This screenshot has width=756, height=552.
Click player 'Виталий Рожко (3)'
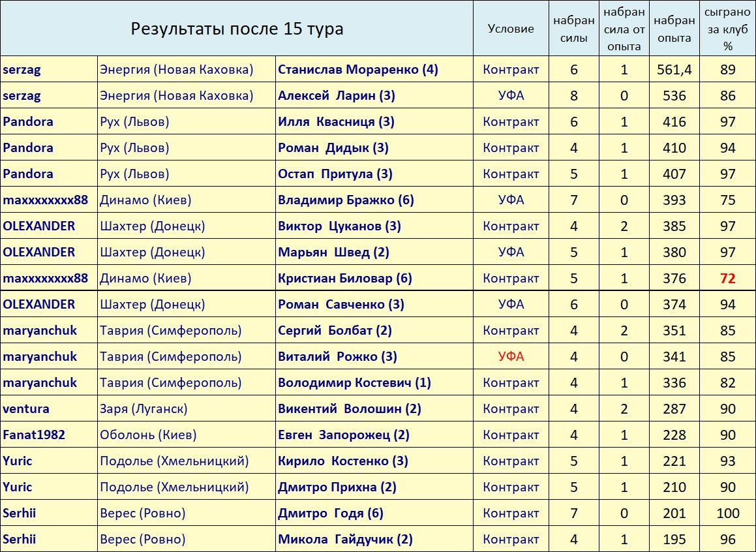point(337,356)
